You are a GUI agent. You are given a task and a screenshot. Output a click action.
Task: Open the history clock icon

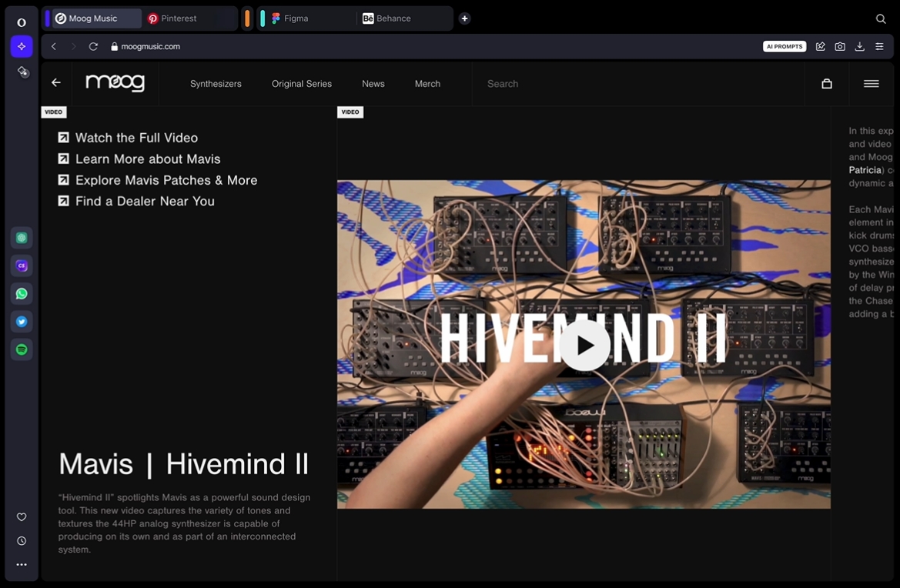point(22,541)
